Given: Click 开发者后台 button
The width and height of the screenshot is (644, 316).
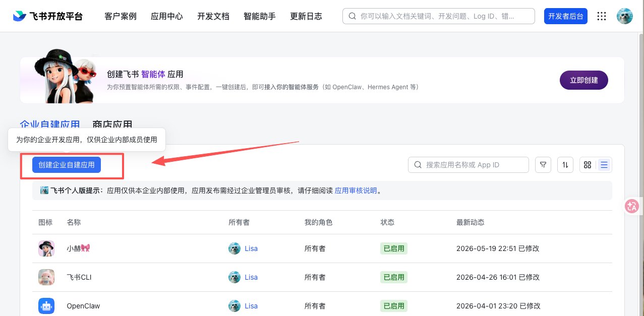Looking at the screenshot, I should (x=566, y=16).
